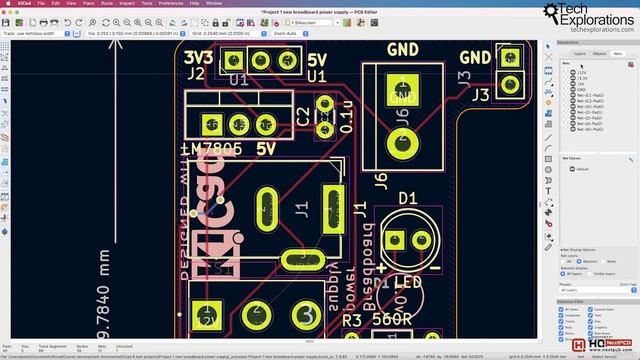The image size is (640, 360).
Task: Select the Measure ruler tool
Action: click(548, 247)
